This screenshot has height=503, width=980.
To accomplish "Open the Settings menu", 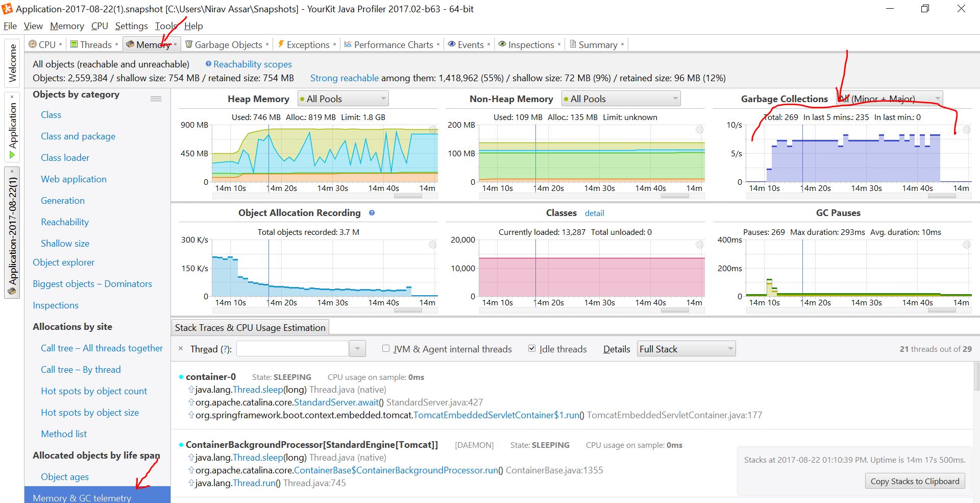I will pos(131,26).
